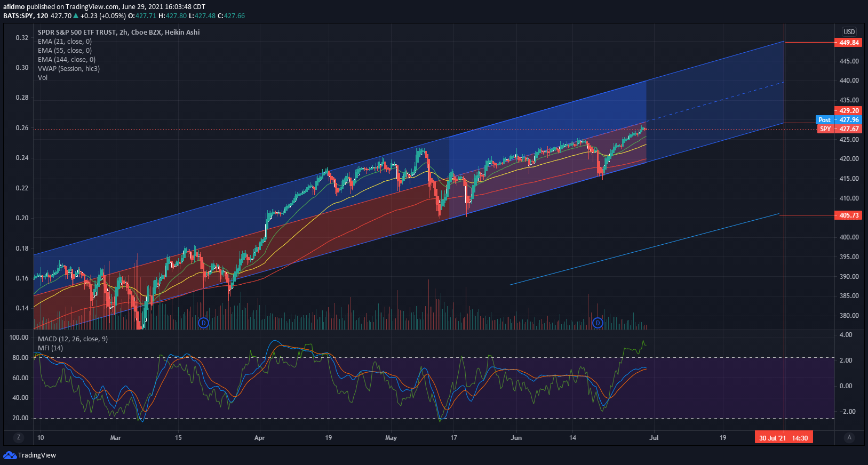Click the L:427.48 low value
Viewport: 868px width, 465px height.
[x=202, y=15]
